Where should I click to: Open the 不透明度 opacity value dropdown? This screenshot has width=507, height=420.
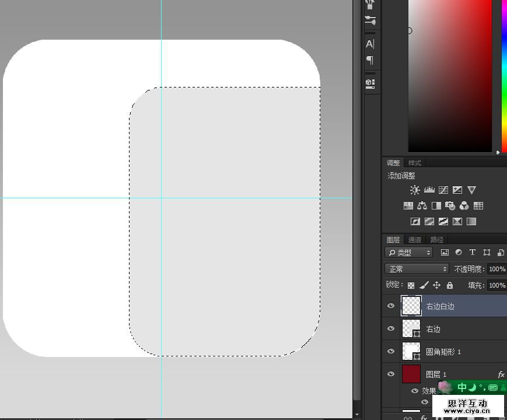click(x=496, y=269)
